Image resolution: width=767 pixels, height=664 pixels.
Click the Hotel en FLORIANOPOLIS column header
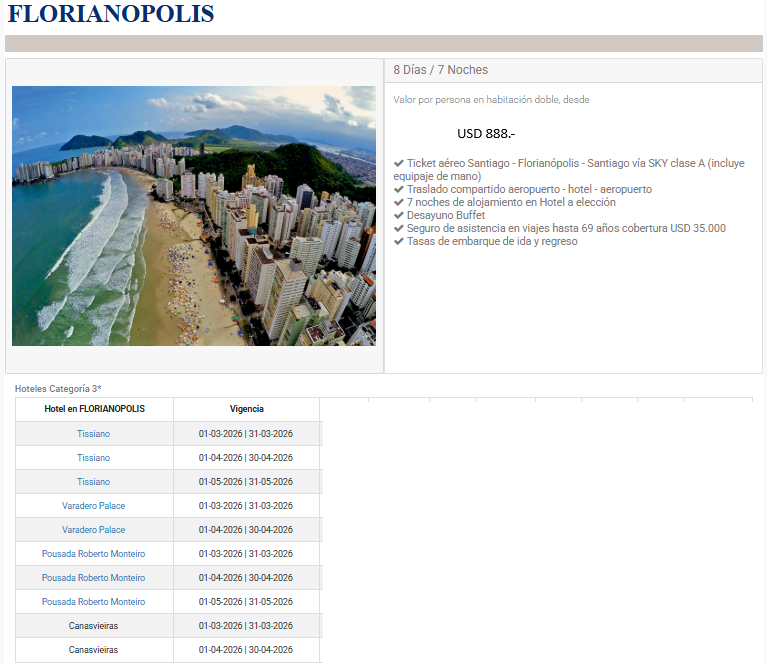94,409
